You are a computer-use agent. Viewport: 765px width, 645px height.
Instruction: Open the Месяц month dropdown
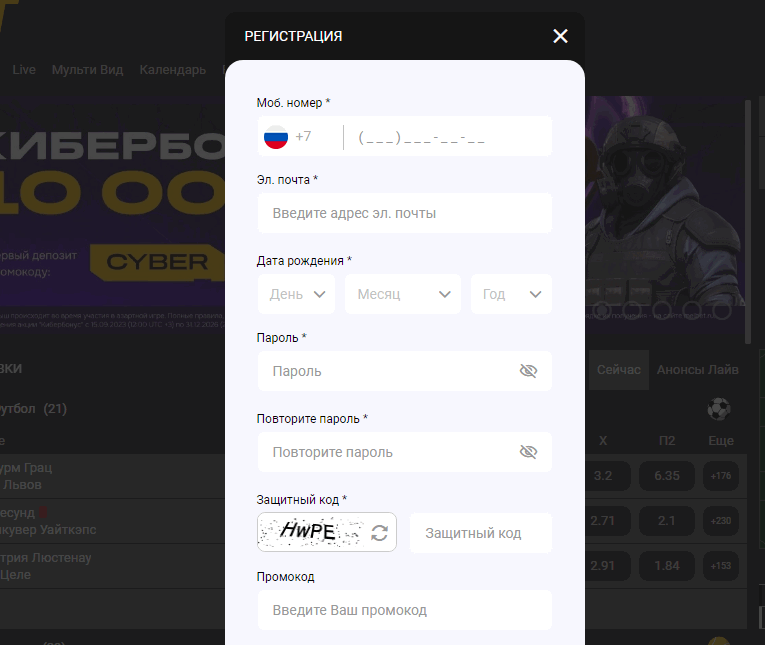(403, 294)
